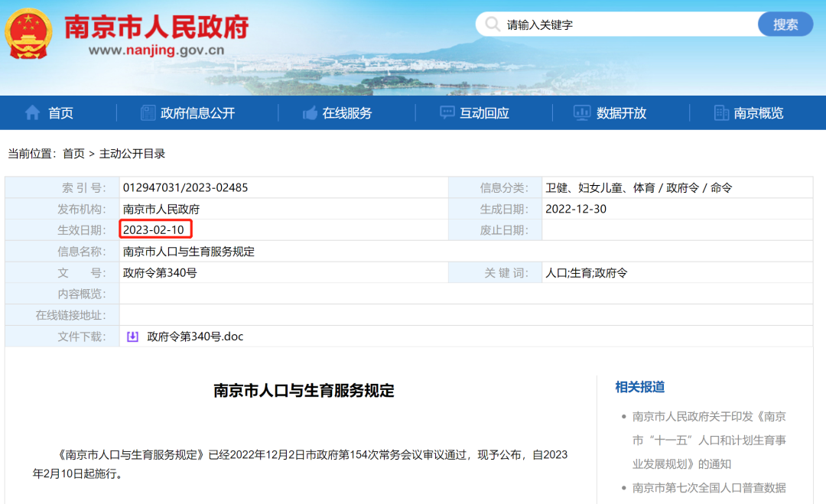Click the government information disclosure document icon

pos(148,113)
